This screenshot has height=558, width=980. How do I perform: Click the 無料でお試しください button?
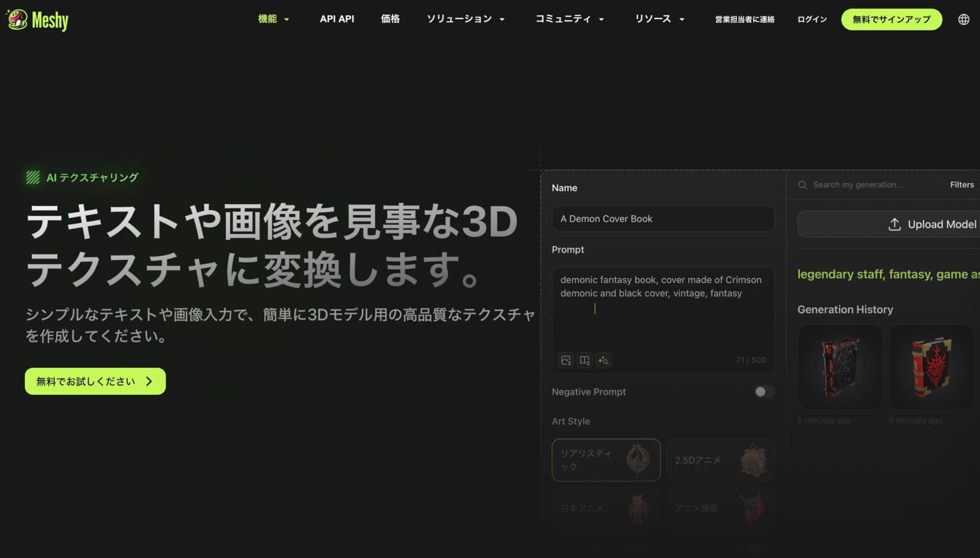95,381
